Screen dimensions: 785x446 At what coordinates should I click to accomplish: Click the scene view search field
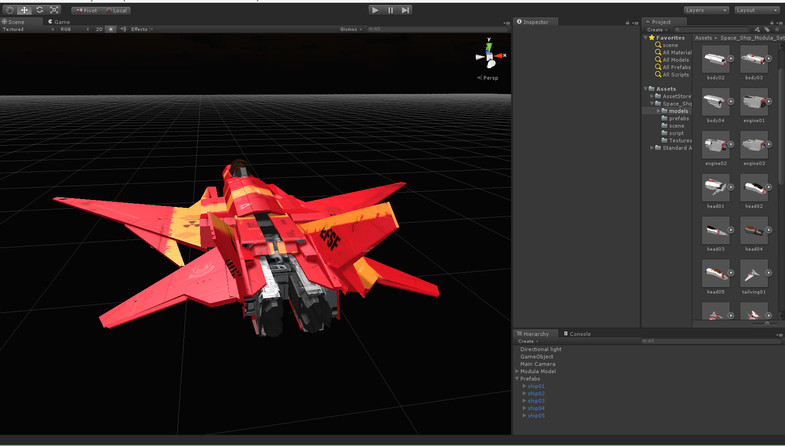pyautogui.click(x=437, y=29)
